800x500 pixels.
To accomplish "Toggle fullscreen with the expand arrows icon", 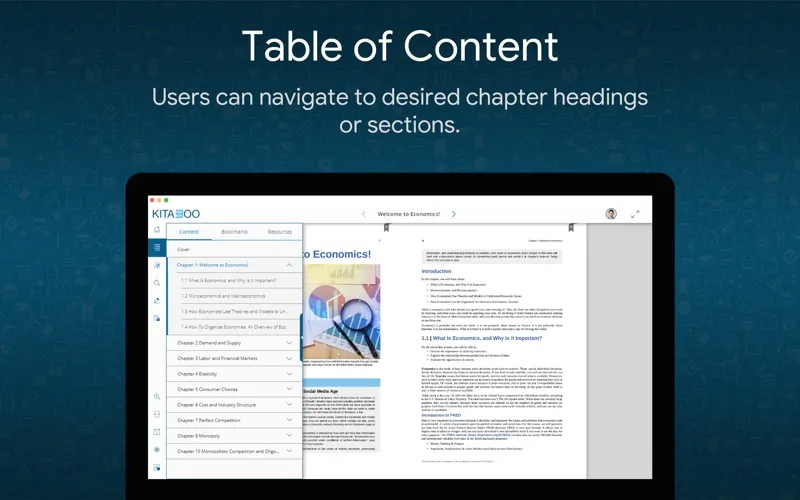I will pos(635,214).
